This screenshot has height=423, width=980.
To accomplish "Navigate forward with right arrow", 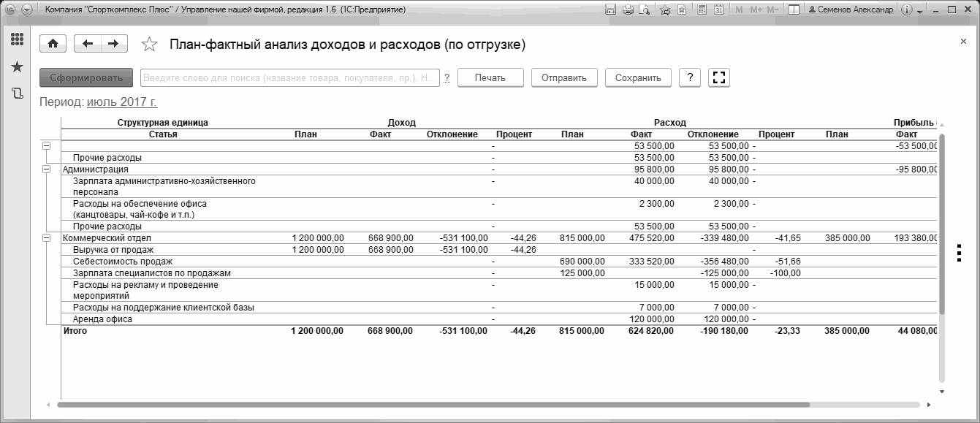I will pyautogui.click(x=113, y=44).
